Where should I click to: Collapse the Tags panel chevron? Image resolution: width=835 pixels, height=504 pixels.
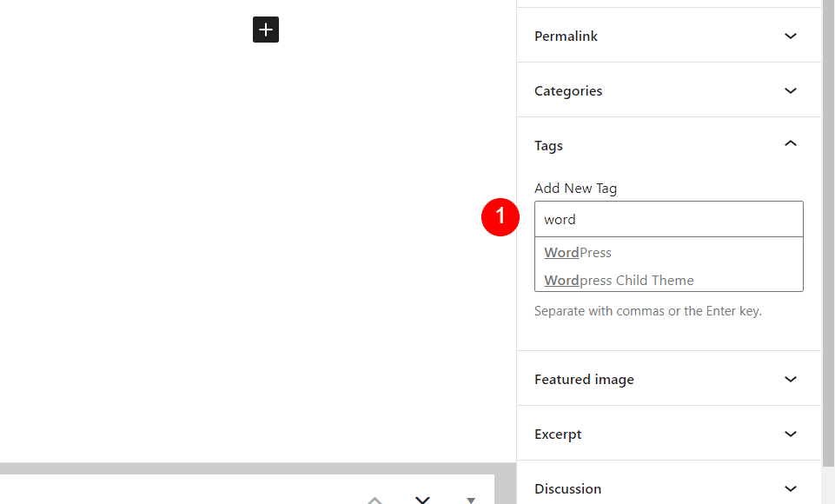click(790, 144)
